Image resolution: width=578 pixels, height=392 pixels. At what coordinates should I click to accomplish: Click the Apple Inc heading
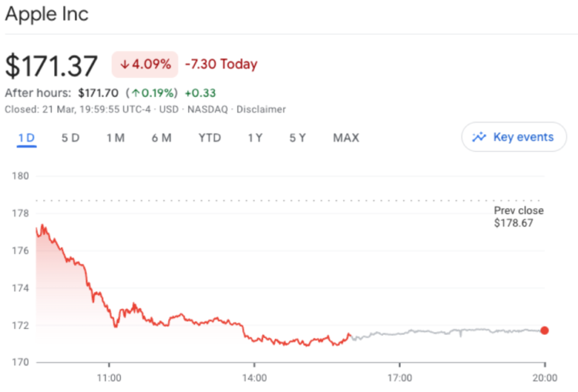point(46,14)
